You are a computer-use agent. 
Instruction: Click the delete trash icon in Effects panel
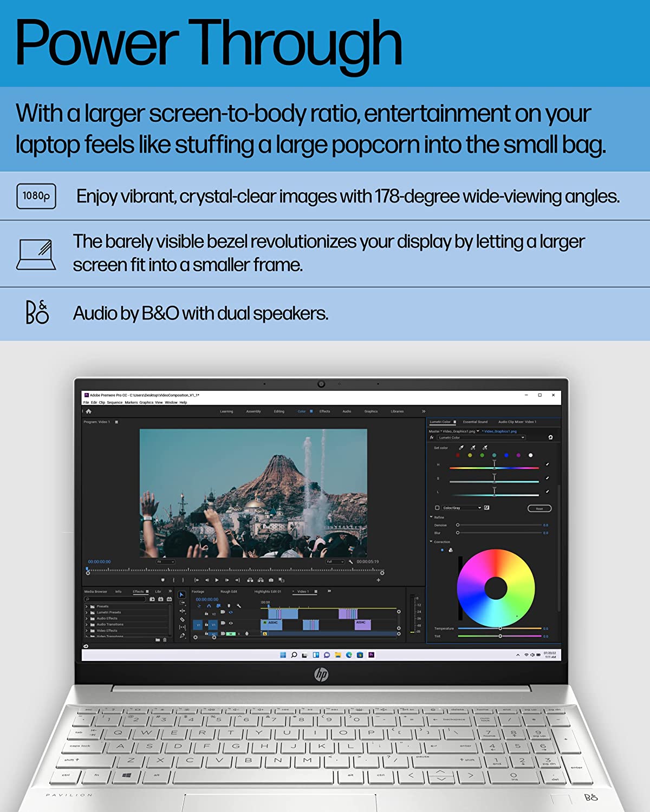coord(165,640)
